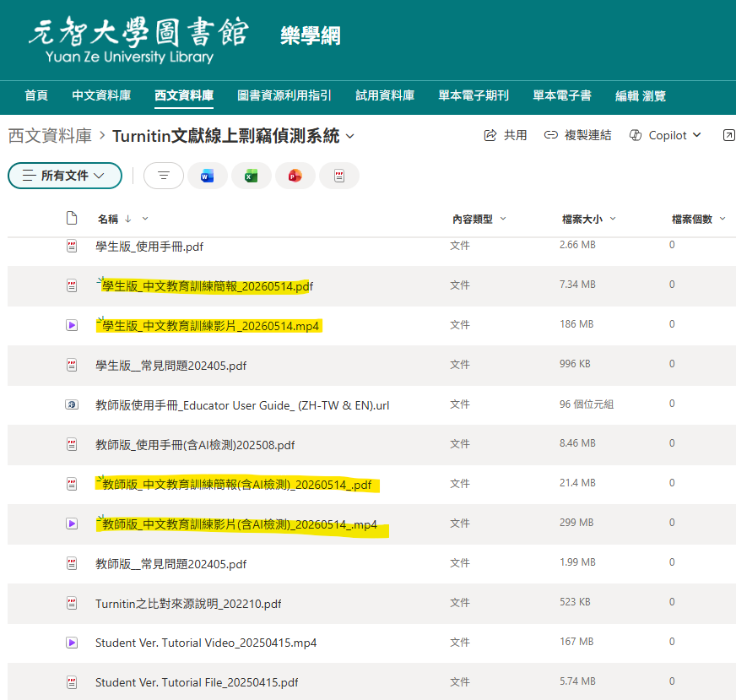
Task: Click the expand icon beside the Copilot button
Action: 729,135
